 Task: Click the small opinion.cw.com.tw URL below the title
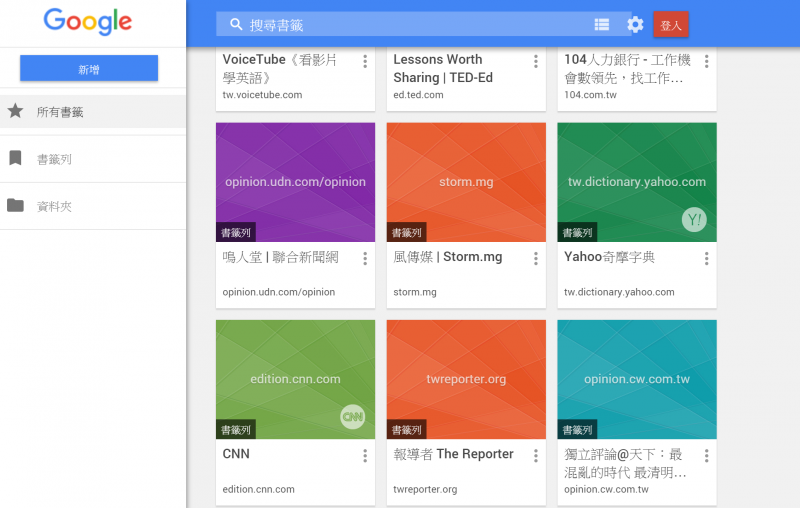click(606, 490)
